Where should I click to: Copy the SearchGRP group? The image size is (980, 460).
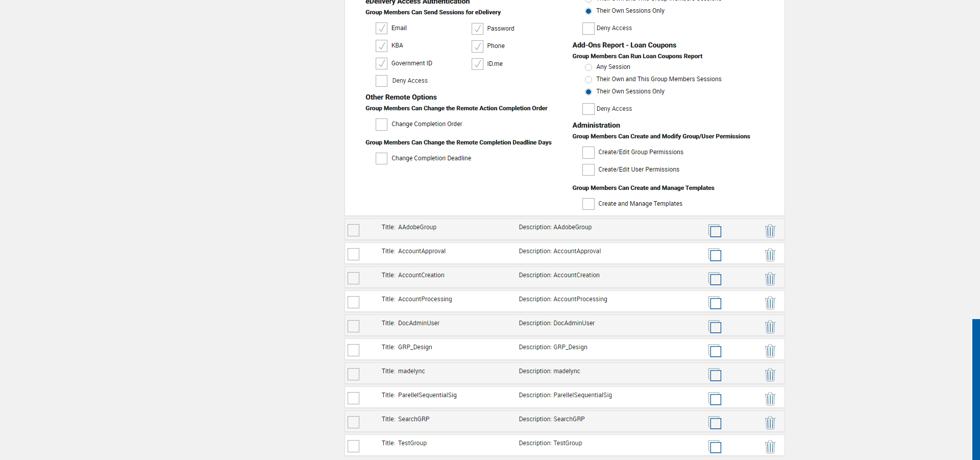[715, 423]
